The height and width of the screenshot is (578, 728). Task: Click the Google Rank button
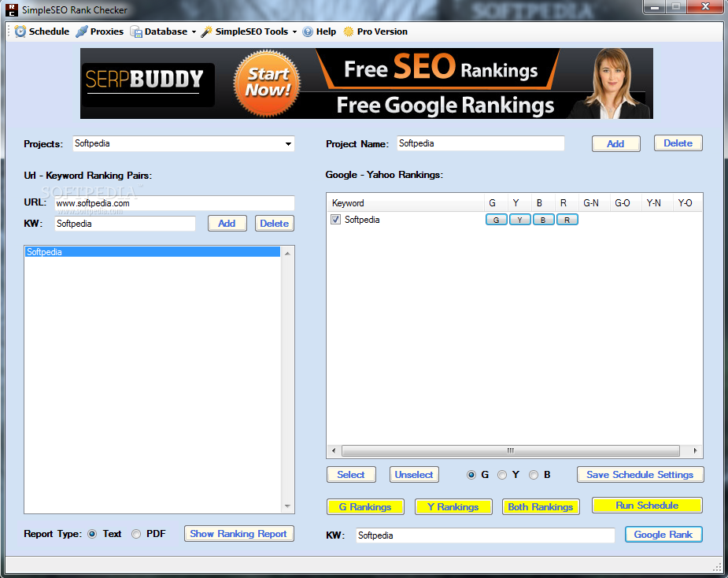(x=663, y=535)
